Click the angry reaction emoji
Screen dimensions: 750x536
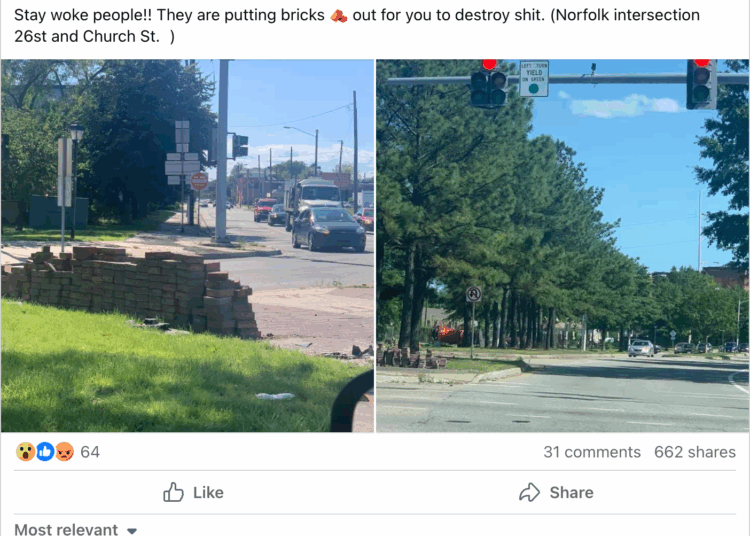pyautogui.click(x=64, y=452)
